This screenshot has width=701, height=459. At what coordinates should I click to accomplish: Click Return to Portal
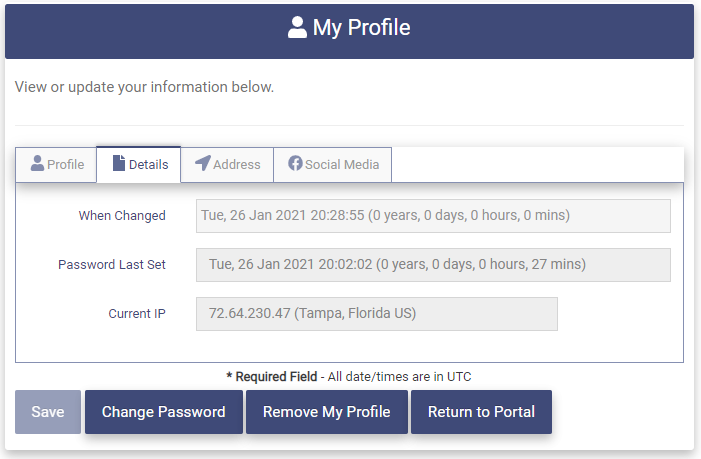481,412
